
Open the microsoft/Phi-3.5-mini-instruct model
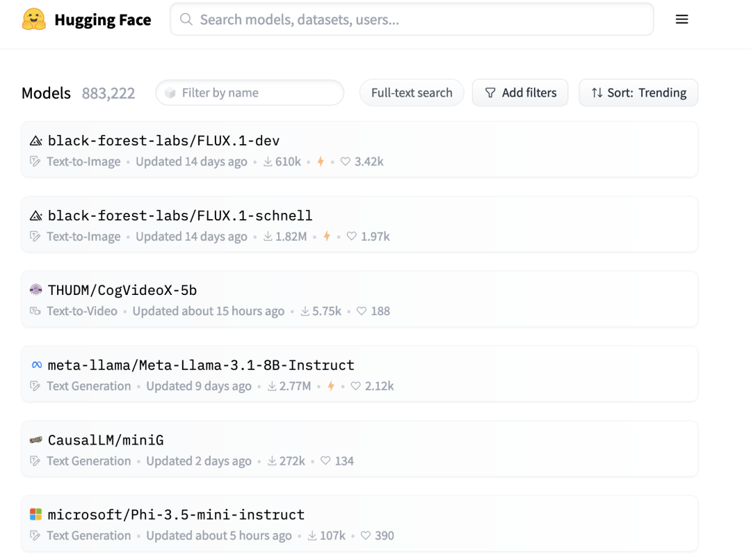(x=176, y=515)
